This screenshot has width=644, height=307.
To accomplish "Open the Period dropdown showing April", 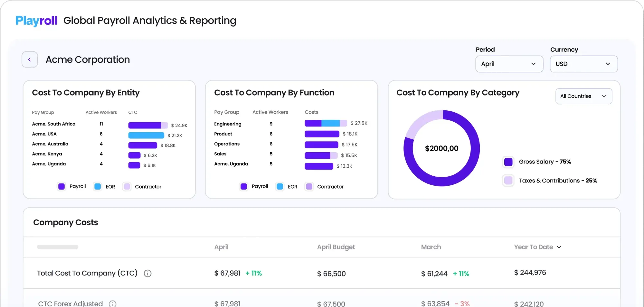I will [x=509, y=64].
